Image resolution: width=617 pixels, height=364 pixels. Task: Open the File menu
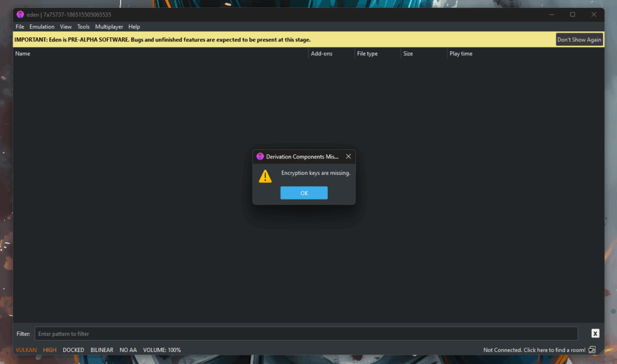pyautogui.click(x=20, y=27)
